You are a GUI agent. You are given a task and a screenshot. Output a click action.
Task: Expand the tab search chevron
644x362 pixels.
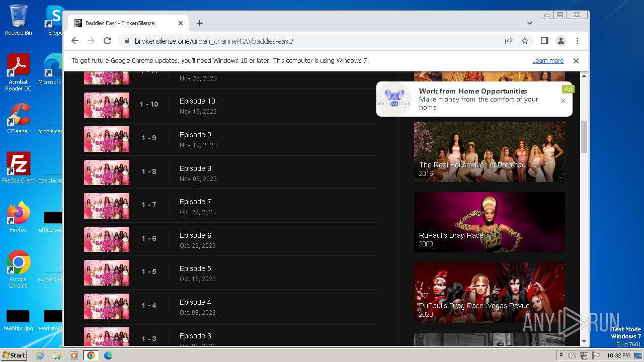(x=530, y=23)
